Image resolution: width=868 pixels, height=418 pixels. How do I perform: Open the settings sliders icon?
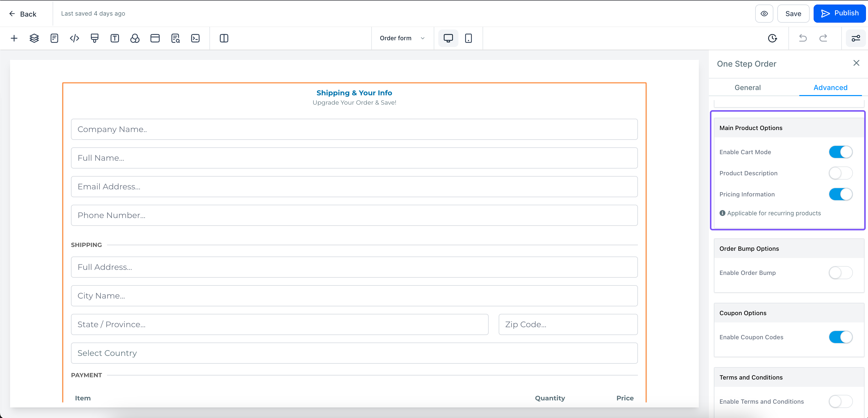click(x=855, y=38)
